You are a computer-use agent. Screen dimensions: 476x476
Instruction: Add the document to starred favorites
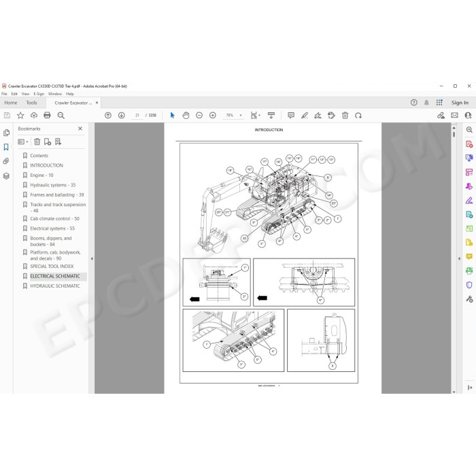[x=20, y=116]
